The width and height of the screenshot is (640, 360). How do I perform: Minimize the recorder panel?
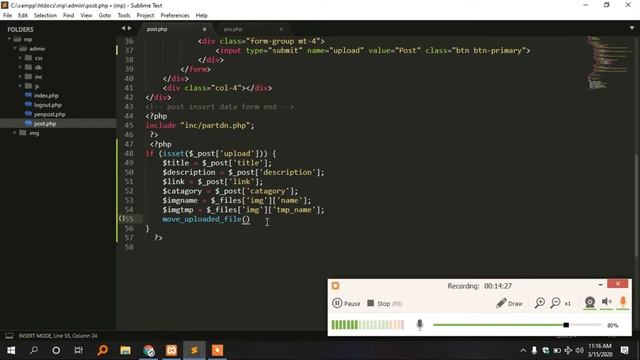coord(600,284)
